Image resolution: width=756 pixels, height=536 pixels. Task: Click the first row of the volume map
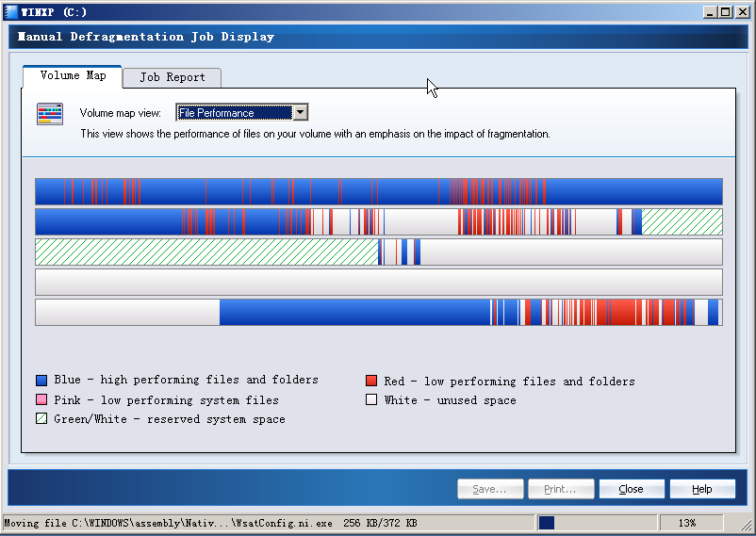tap(379, 191)
